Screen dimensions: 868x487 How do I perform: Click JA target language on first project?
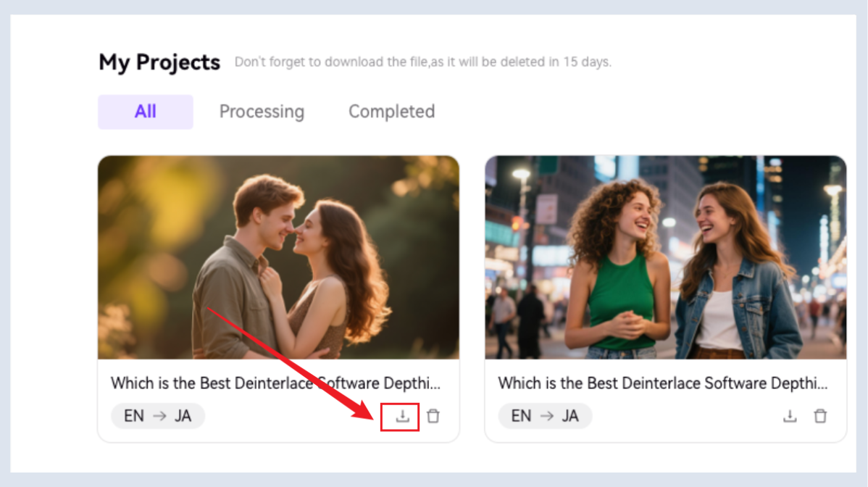pos(183,416)
